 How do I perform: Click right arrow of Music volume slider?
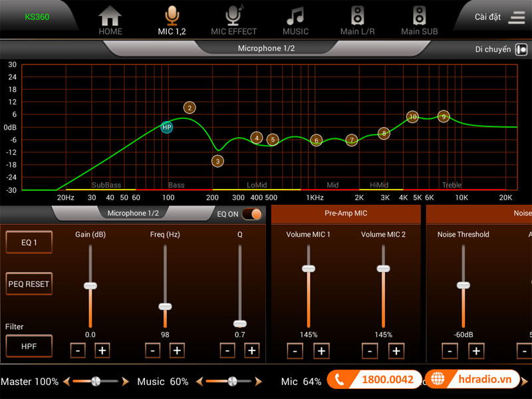(x=259, y=382)
